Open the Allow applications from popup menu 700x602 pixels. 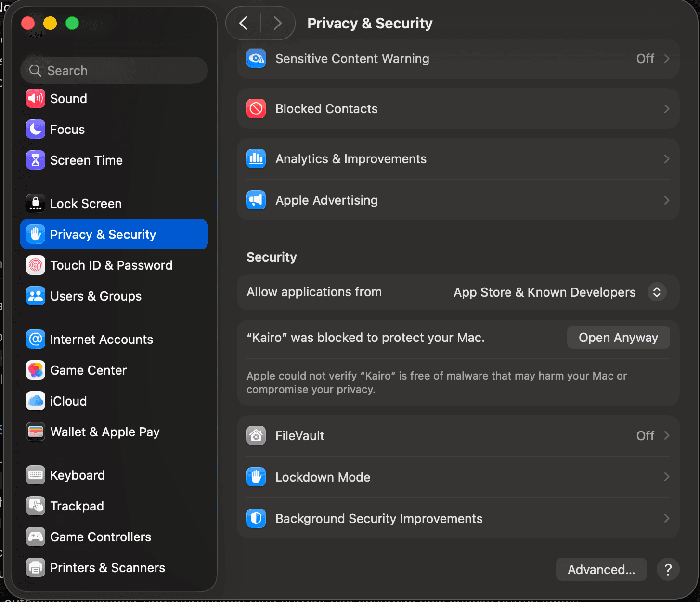pos(560,292)
